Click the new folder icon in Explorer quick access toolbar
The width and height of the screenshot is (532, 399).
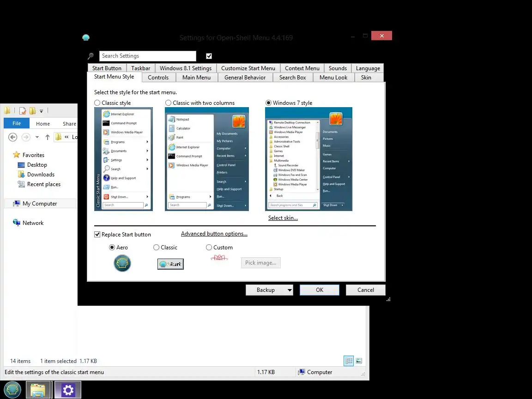tap(33, 111)
